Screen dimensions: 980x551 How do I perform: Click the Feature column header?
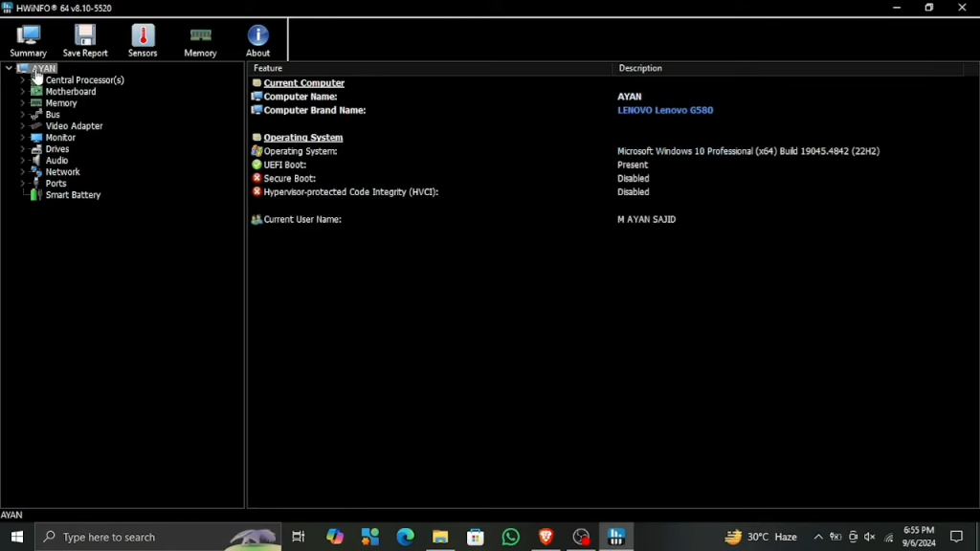point(430,68)
